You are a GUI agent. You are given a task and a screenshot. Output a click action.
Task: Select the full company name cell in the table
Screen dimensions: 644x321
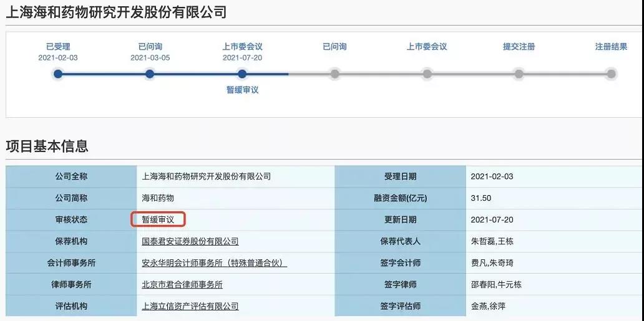(x=236, y=176)
